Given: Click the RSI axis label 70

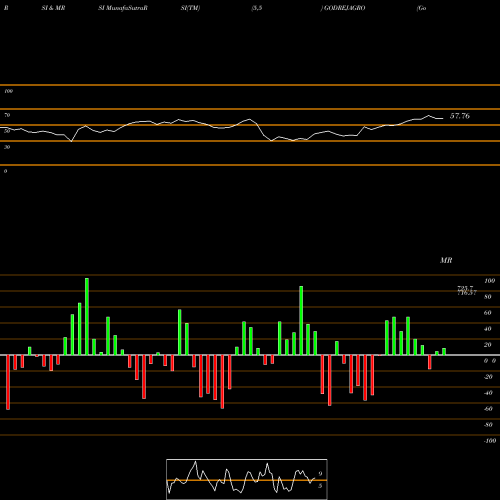Looking at the screenshot, I should [x=7, y=115].
